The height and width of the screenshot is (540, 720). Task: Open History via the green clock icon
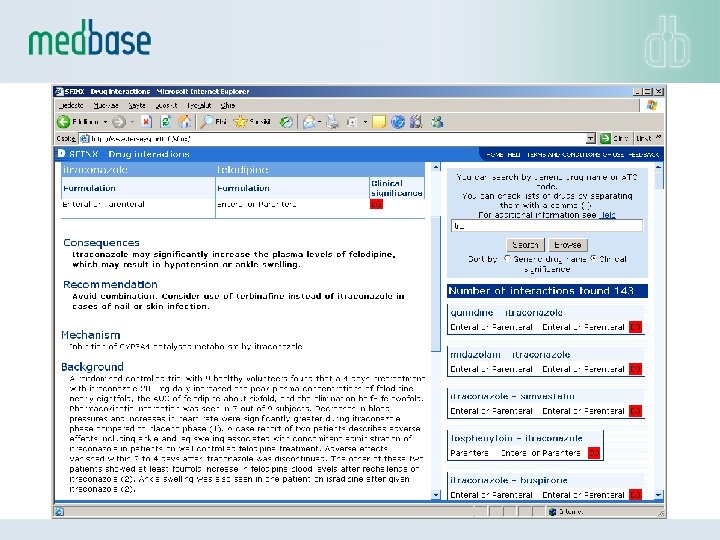click(286, 122)
